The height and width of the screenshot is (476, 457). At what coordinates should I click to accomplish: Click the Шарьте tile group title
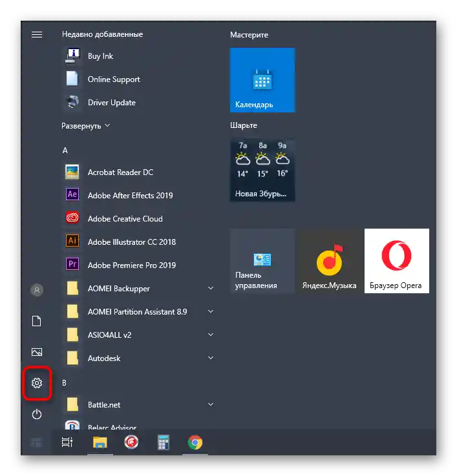244,125
